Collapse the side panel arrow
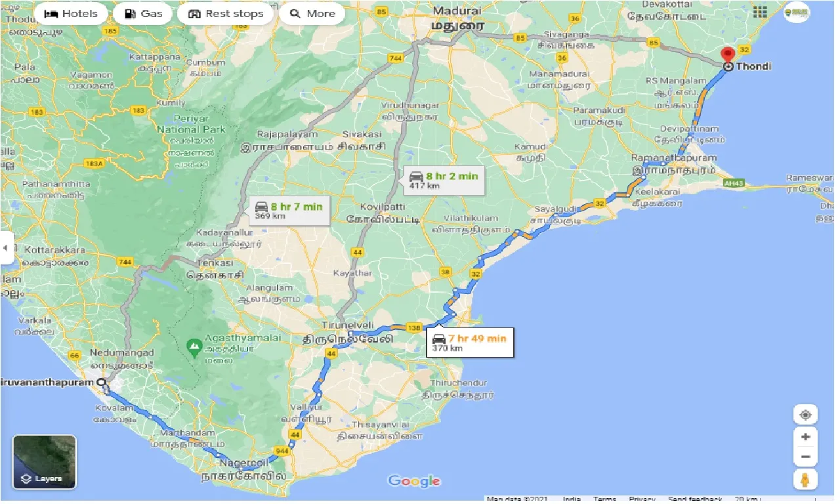 point(6,248)
